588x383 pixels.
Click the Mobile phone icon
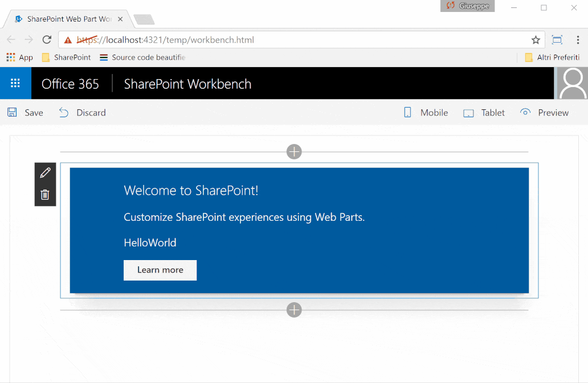(407, 112)
